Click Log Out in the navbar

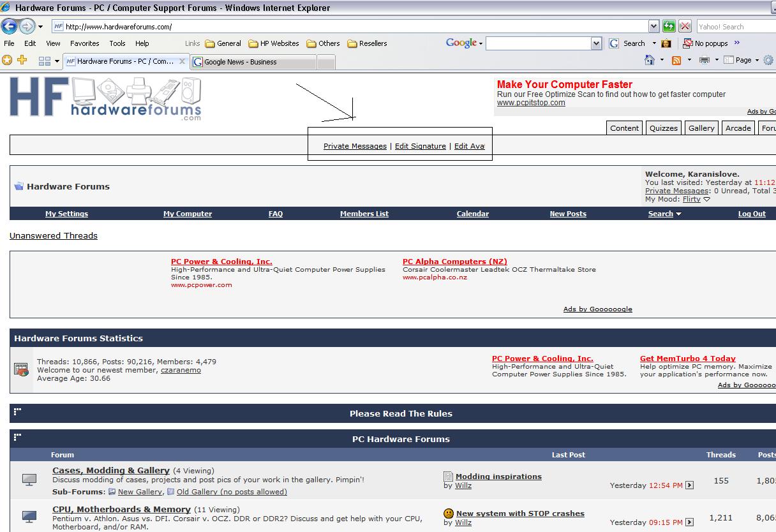[x=752, y=214]
